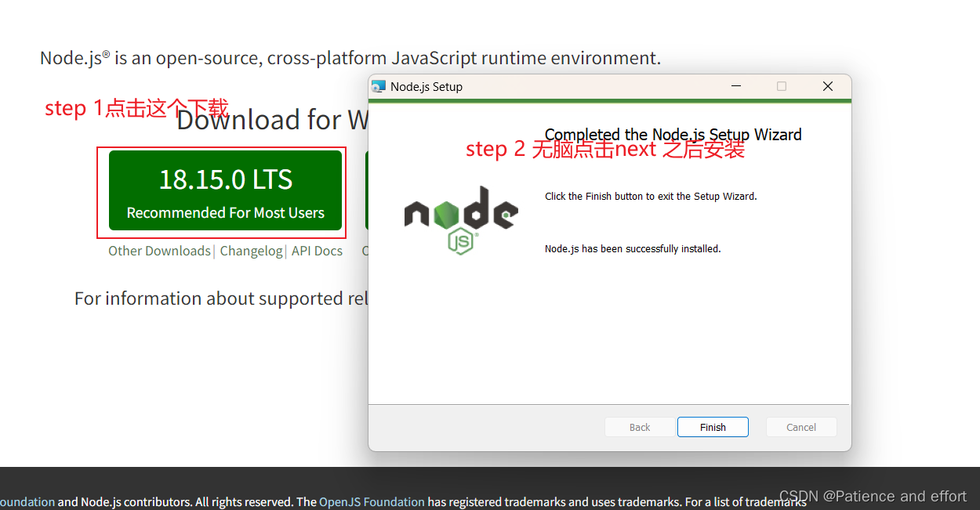Click Finish in Node.js Setup

pyautogui.click(x=713, y=427)
